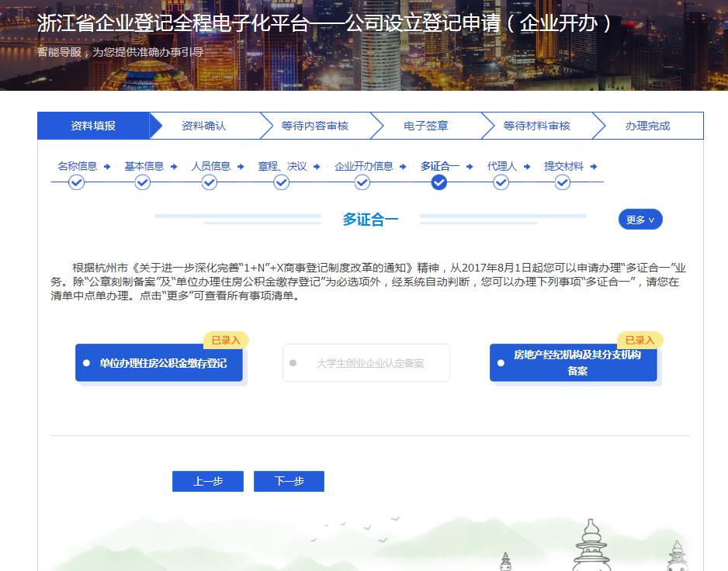
Task: Go back using the 上一步 button
Action: [x=207, y=481]
